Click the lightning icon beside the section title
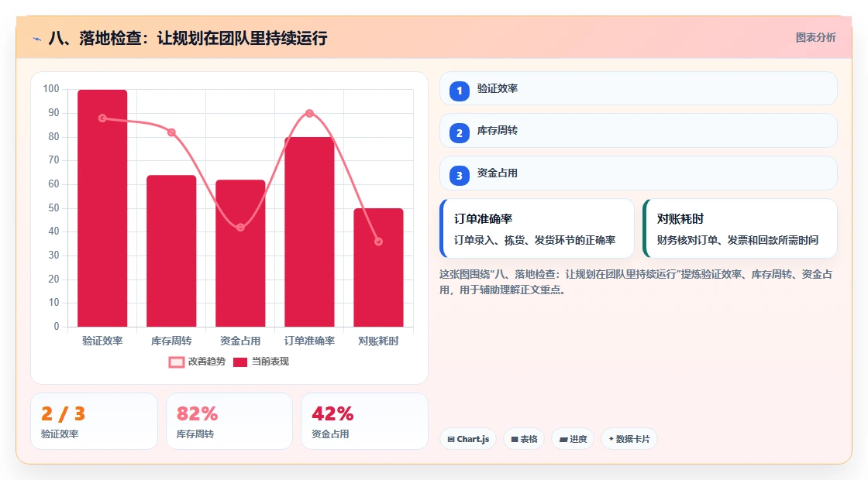Image resolution: width=868 pixels, height=480 pixels. pos(37,39)
